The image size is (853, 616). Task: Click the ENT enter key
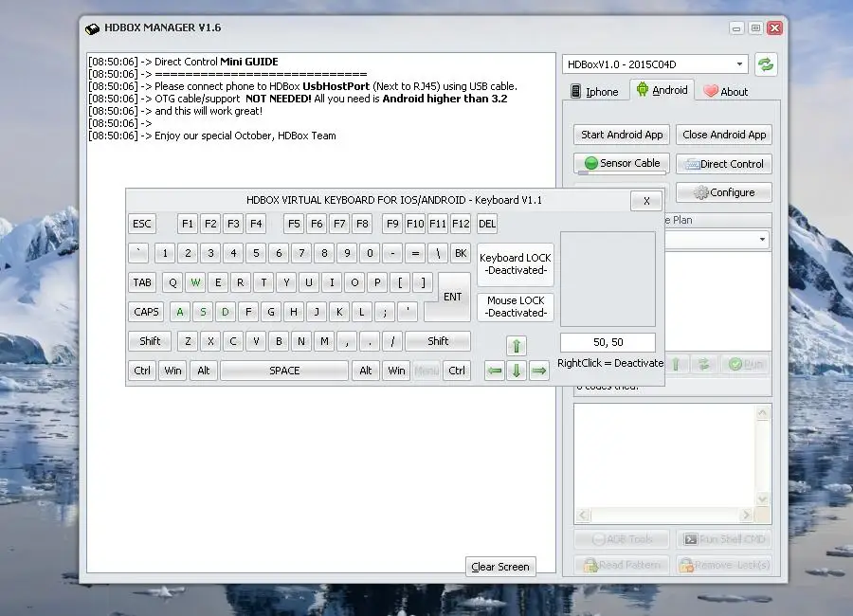click(453, 297)
